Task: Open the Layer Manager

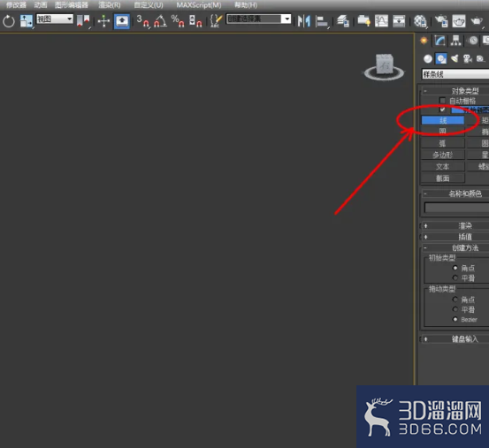Action: point(343,21)
